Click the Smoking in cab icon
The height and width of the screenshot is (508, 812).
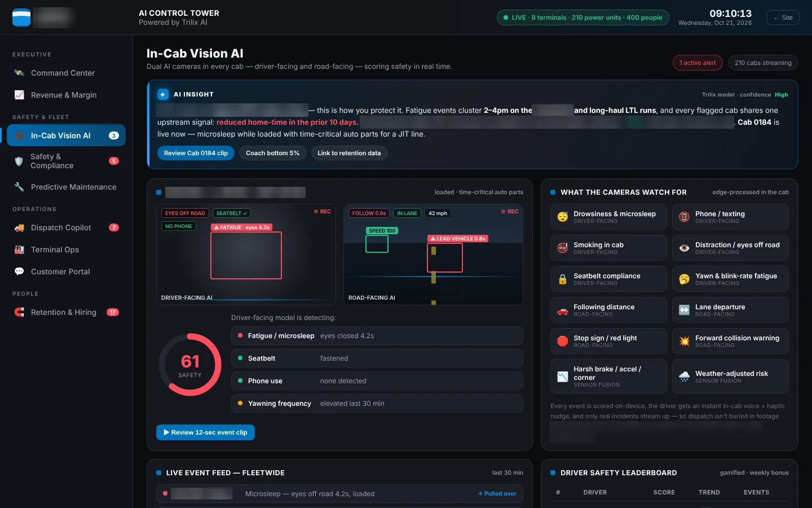click(563, 248)
